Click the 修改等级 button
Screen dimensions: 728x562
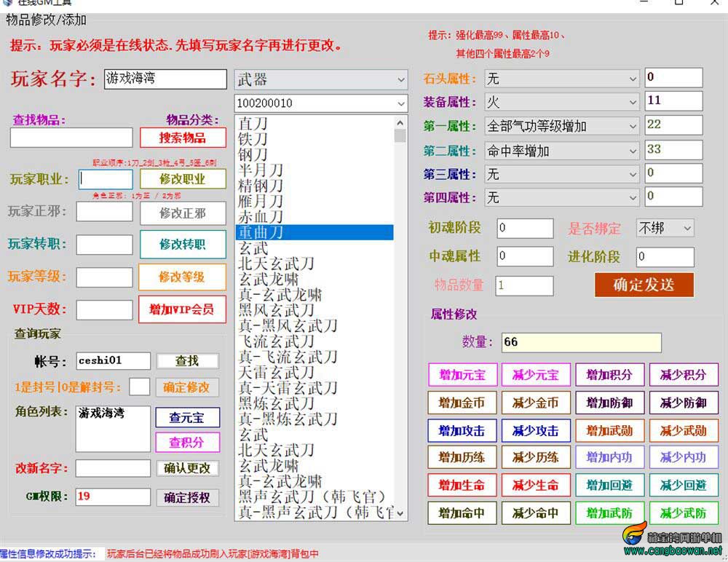click(182, 277)
